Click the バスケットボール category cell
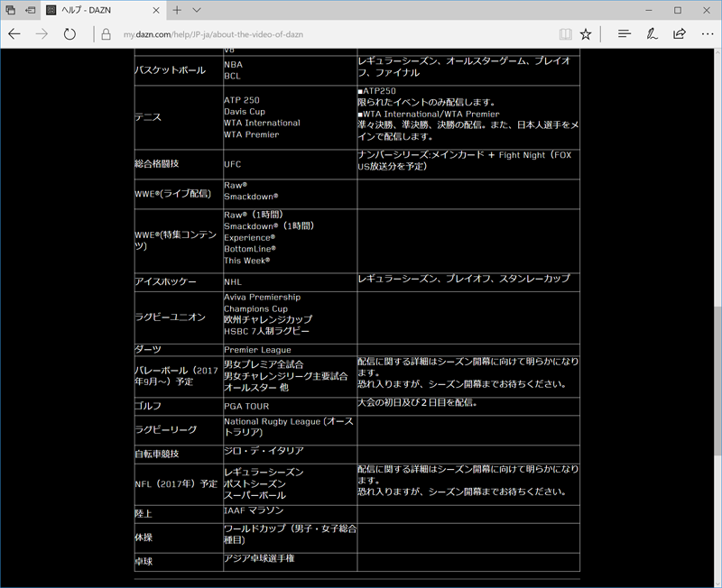 point(179,70)
